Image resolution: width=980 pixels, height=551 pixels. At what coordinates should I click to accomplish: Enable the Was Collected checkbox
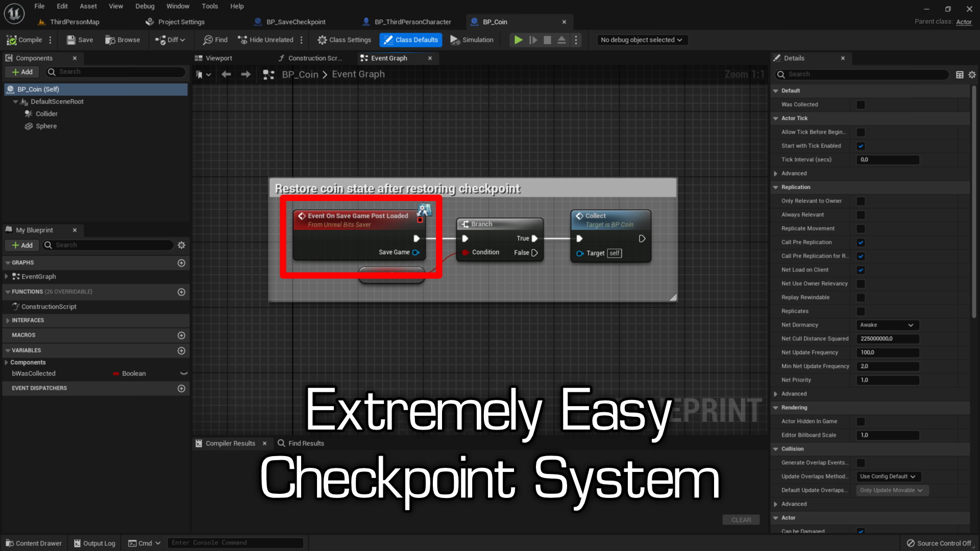pos(861,105)
